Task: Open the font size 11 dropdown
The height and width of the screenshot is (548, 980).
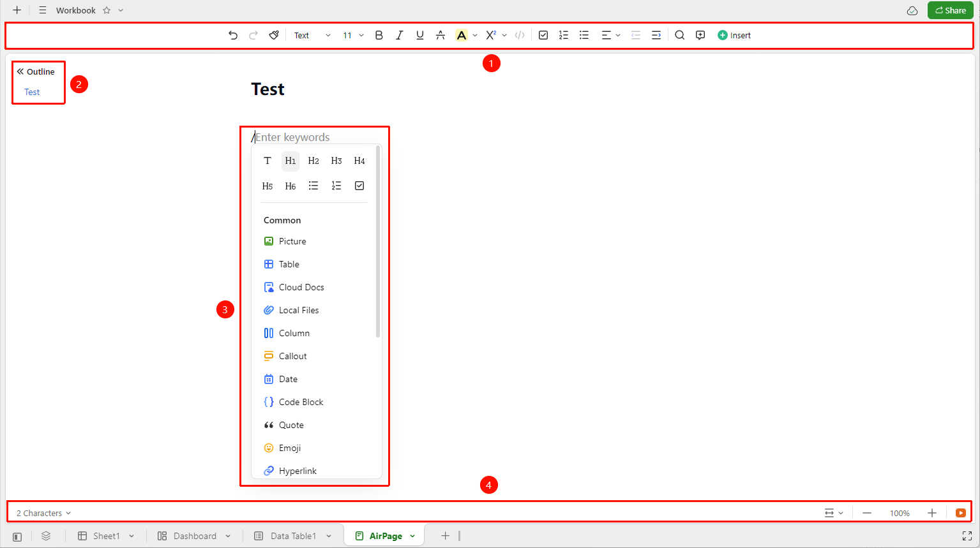Action: 353,35
